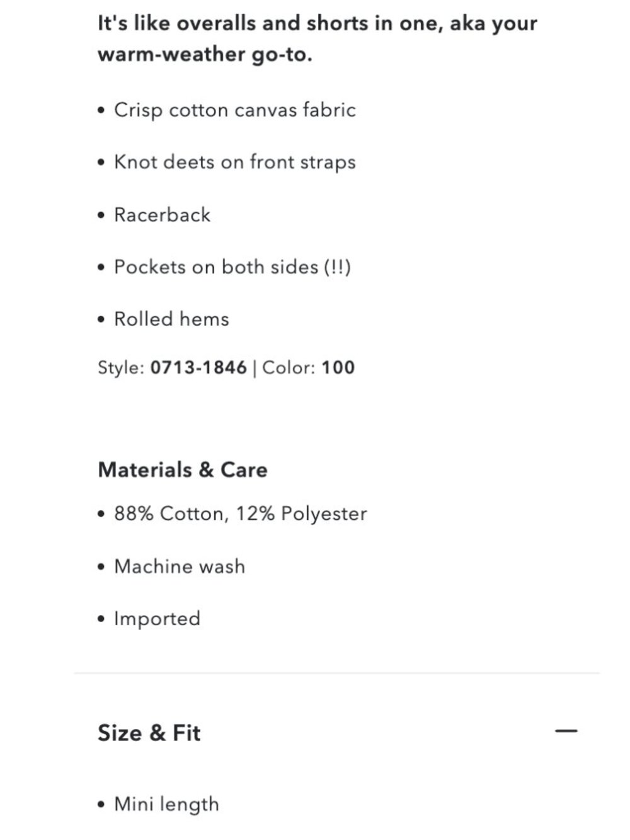Click '88% Cotton, 12% Polyester' text
This screenshot has height=840, width=630.
click(x=241, y=514)
